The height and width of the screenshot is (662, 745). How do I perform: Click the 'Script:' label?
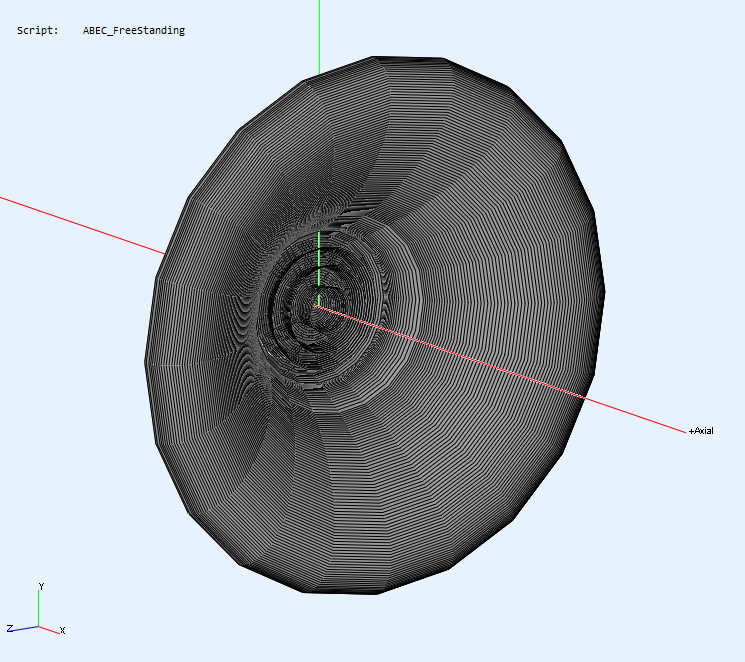point(38,30)
